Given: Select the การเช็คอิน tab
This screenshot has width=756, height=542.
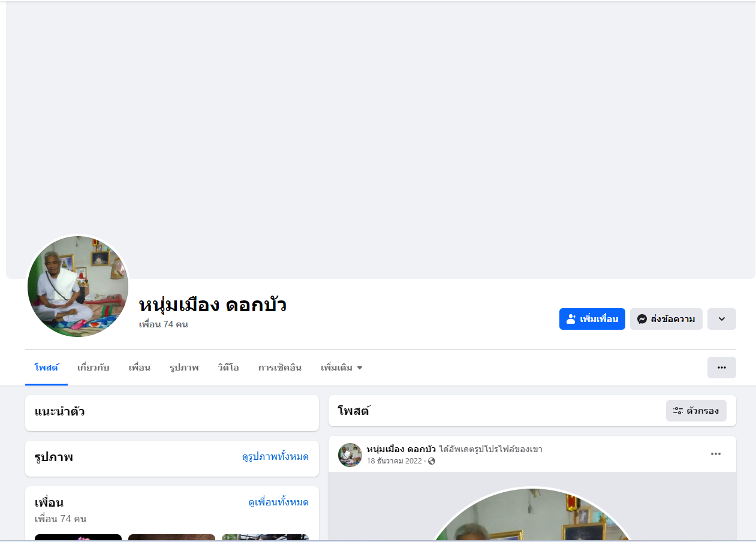Looking at the screenshot, I should pyautogui.click(x=280, y=368).
